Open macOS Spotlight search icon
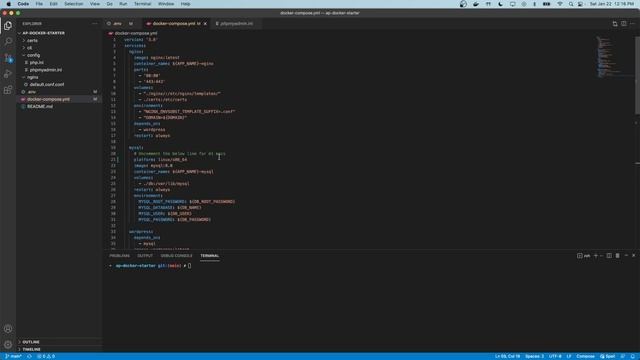 (571, 4)
